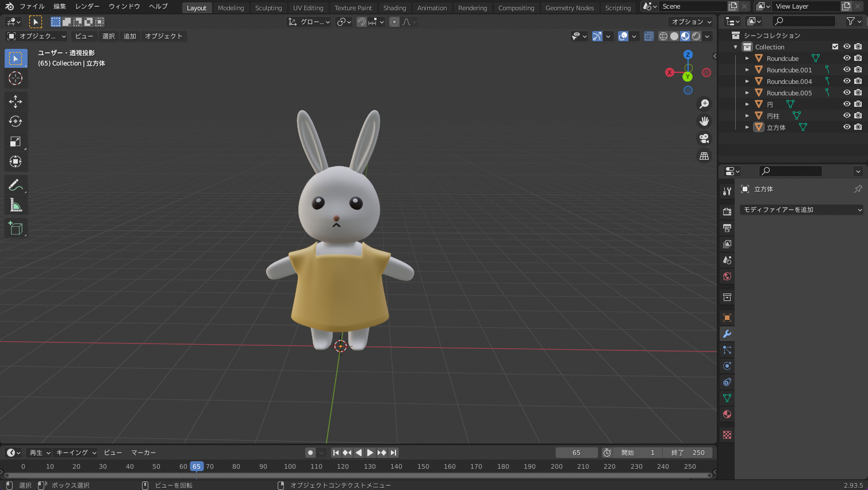868x490 pixels.
Task: Expand the 立方体 item in the outliner
Action: click(x=747, y=127)
